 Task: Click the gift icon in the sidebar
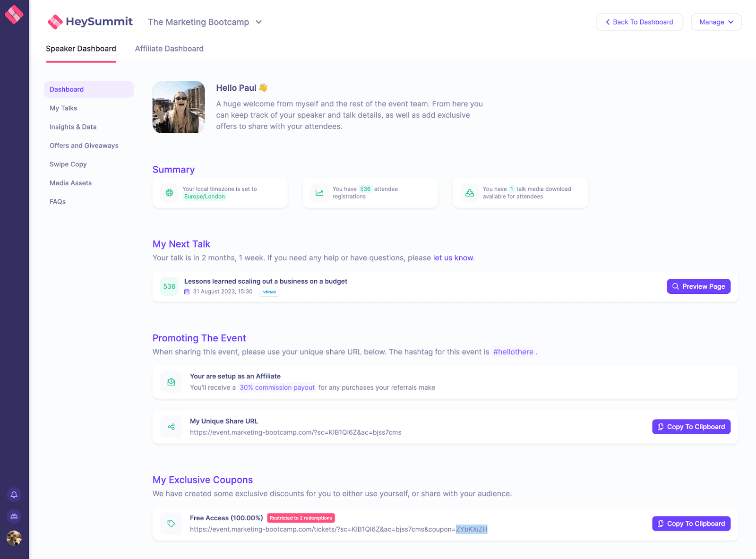click(x=14, y=516)
